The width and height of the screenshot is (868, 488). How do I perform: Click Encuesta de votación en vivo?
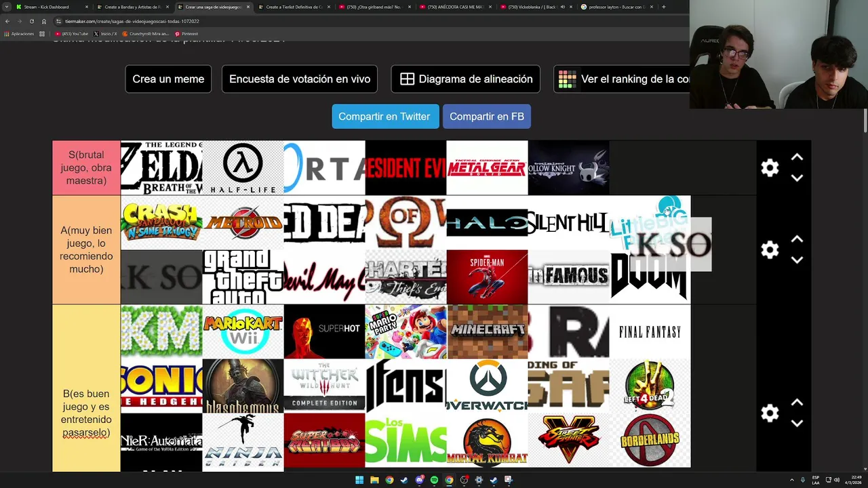pyautogui.click(x=300, y=79)
